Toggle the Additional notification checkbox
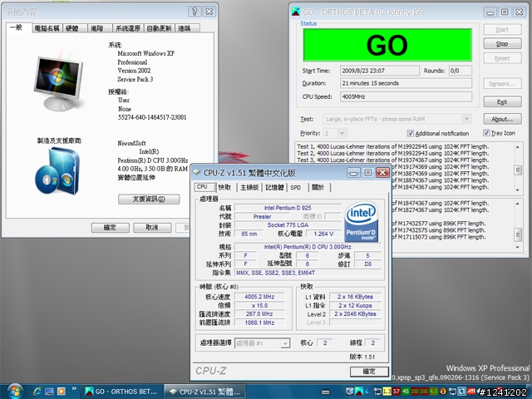 [x=410, y=133]
